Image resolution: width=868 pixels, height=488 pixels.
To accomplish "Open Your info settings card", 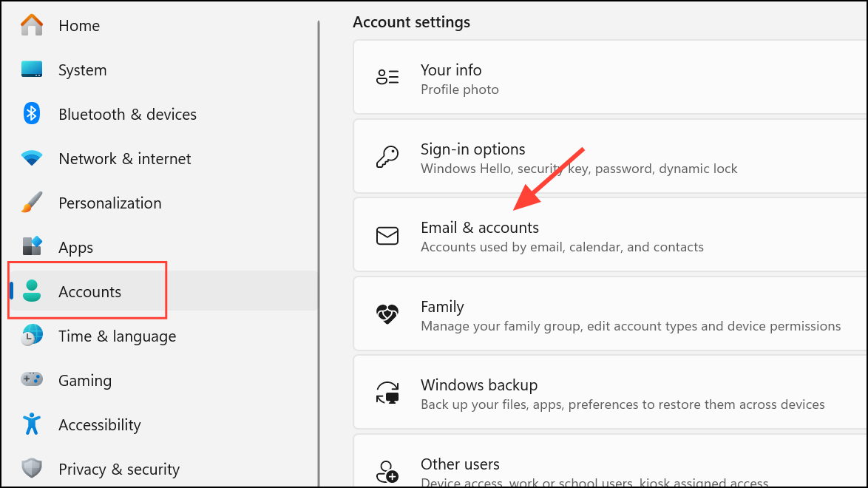I will coord(610,77).
